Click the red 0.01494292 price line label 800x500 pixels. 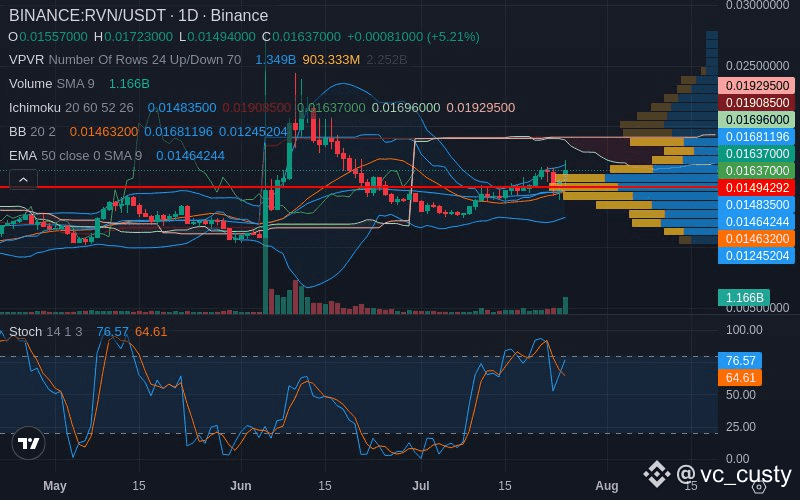pyautogui.click(x=756, y=188)
